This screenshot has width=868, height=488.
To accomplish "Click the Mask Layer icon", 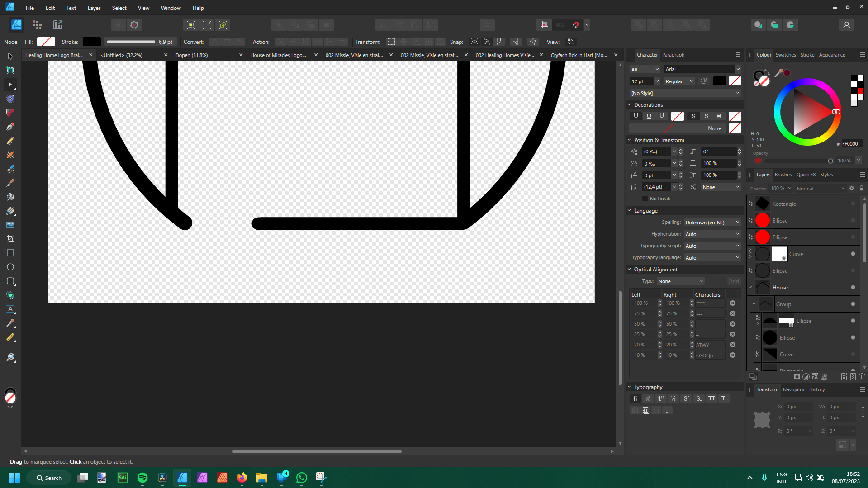I will tap(797, 377).
